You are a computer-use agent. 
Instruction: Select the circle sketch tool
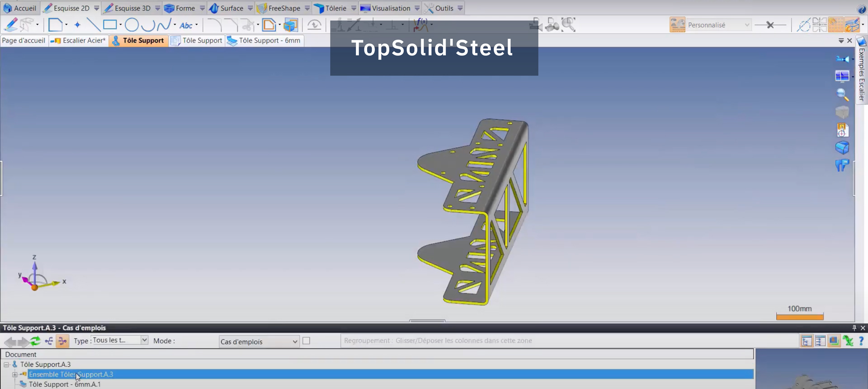point(132,25)
